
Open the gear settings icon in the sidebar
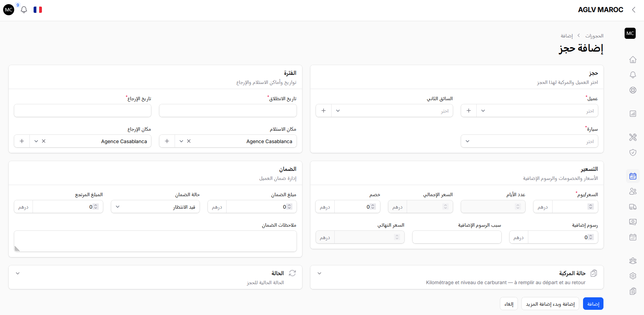633,276
